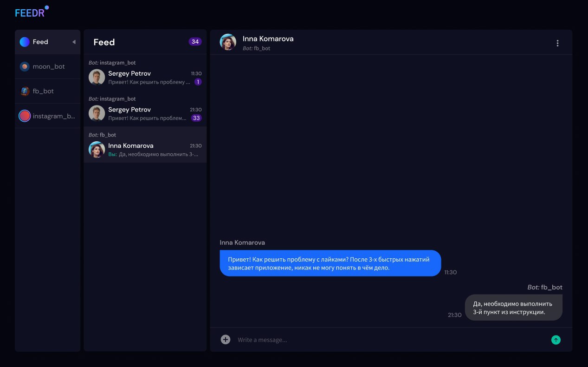
Task: Open the three-dot chat options menu
Action: click(557, 43)
